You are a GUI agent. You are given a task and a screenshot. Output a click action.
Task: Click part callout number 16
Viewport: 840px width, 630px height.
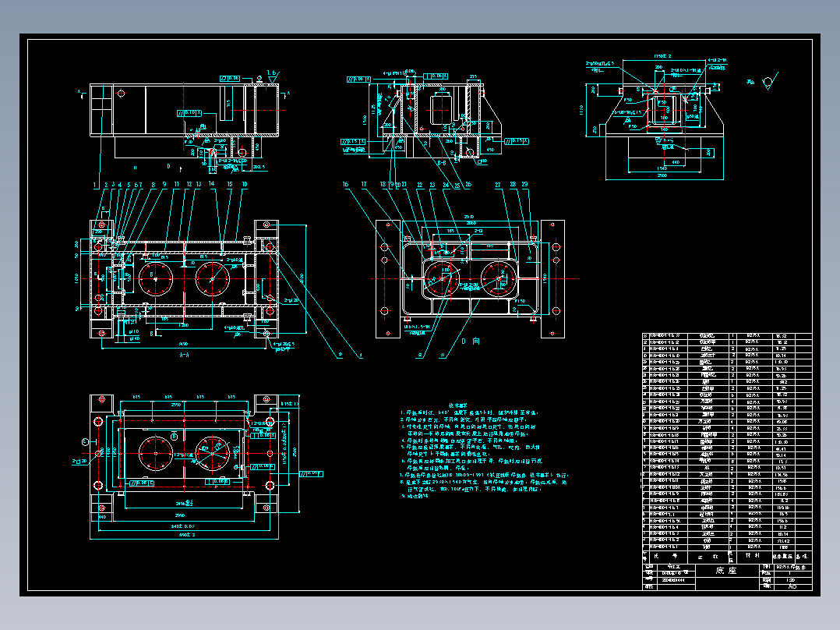tap(345, 185)
